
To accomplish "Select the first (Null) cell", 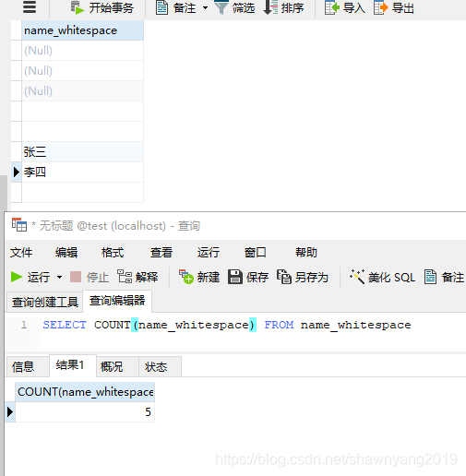I will pyautogui.click(x=82, y=51).
